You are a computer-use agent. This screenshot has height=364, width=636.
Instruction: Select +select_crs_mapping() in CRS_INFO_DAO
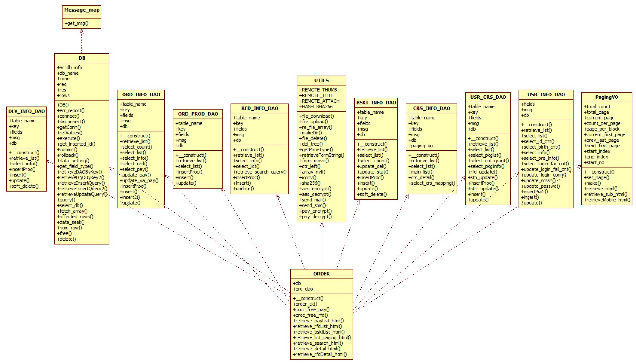[432, 183]
